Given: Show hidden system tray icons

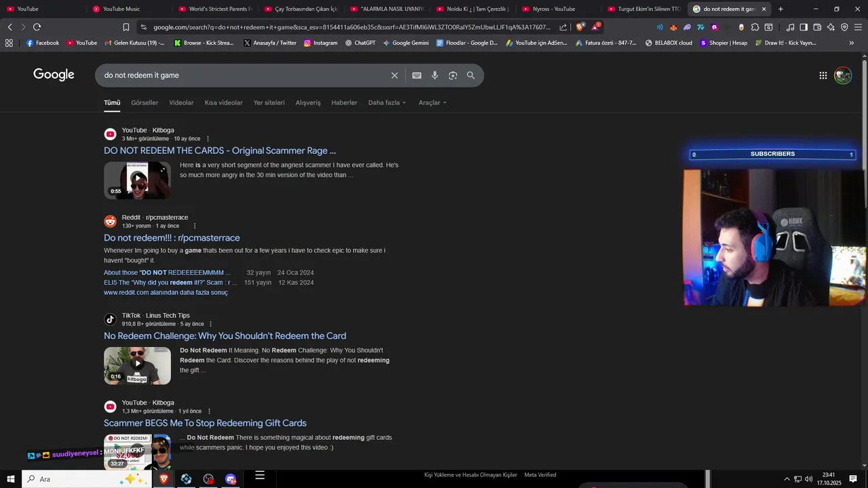Looking at the screenshot, I should point(787,479).
